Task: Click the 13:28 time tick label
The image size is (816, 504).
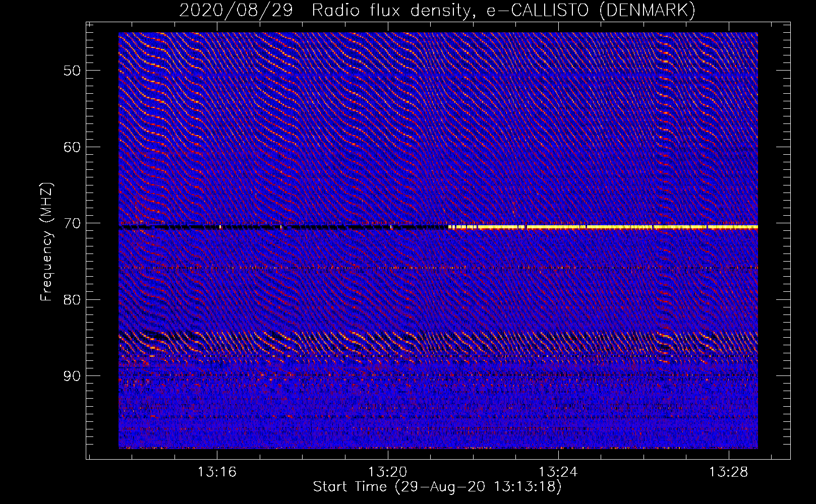Action: (x=729, y=472)
